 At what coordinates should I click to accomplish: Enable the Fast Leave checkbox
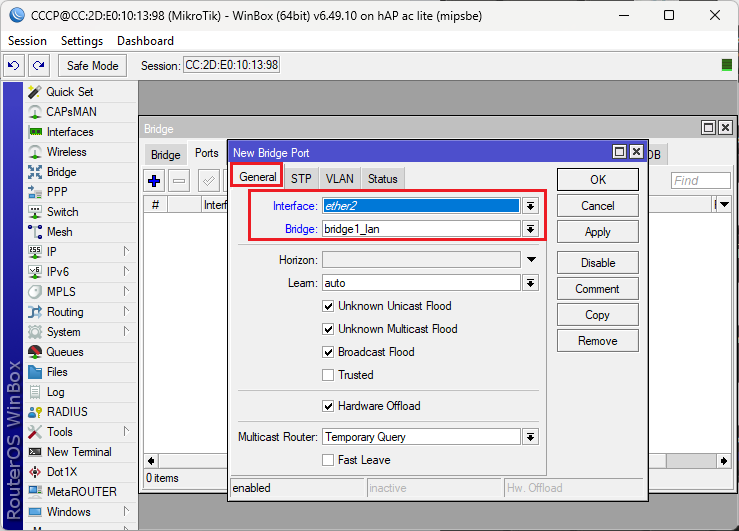point(328,460)
